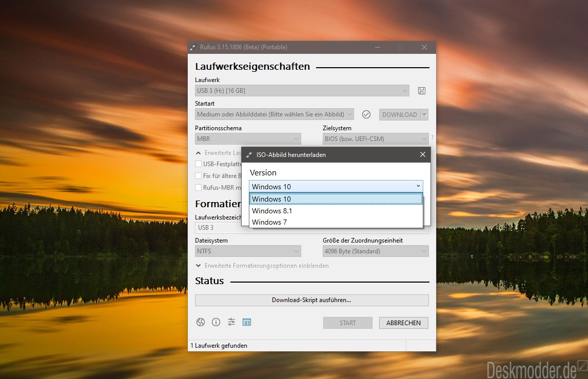Open the Größe der Zuordnungseinheit dropdown

coord(376,251)
